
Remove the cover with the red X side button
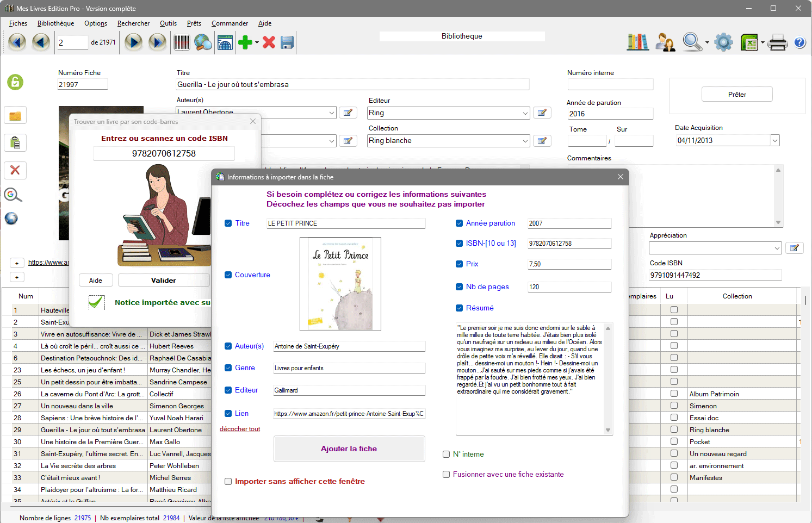pos(15,170)
